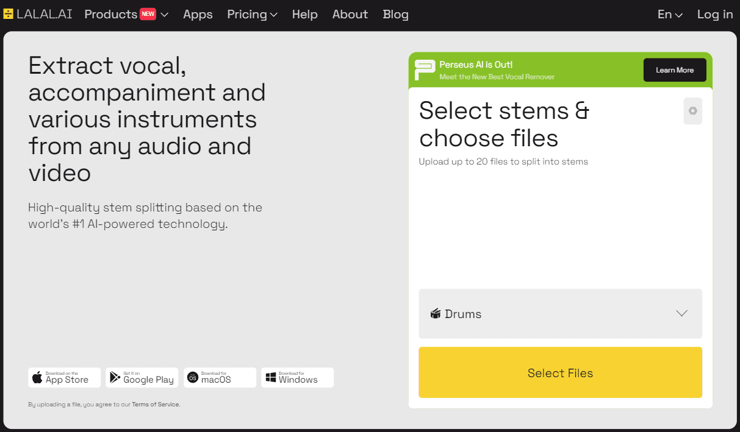Viewport: 740px width, 432px height.
Task: Visit the Blog from navigation bar
Action: (396, 14)
